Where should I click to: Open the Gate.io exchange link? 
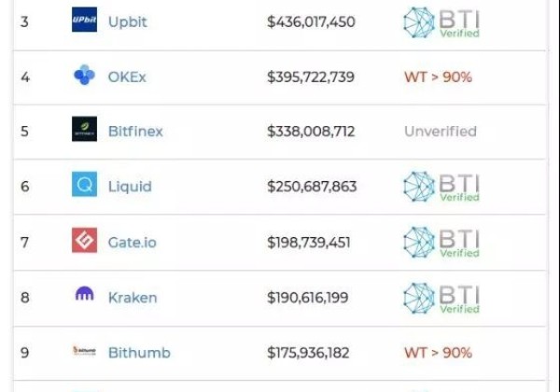133,243
